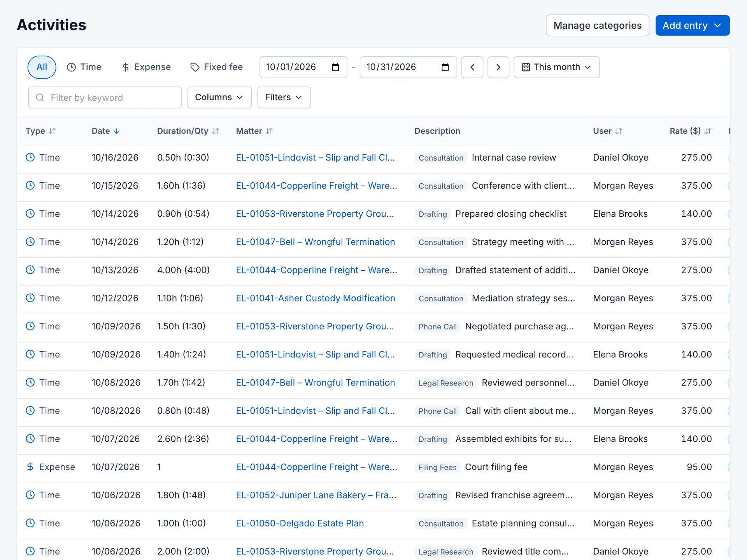Image resolution: width=747 pixels, height=560 pixels.
Task: Select the All filter tab
Action: coord(42,67)
